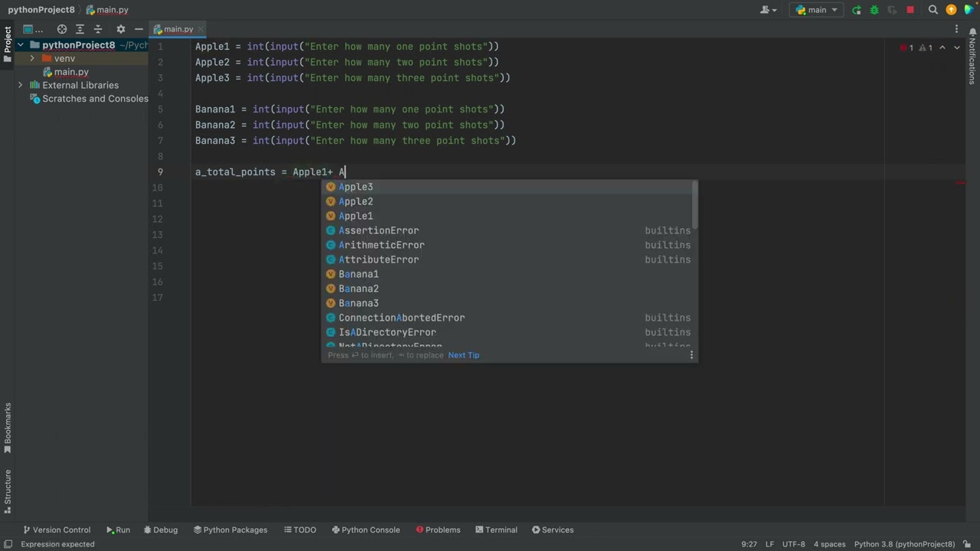
Task: Choose Banana3 from the completion list
Action: [x=509, y=303]
